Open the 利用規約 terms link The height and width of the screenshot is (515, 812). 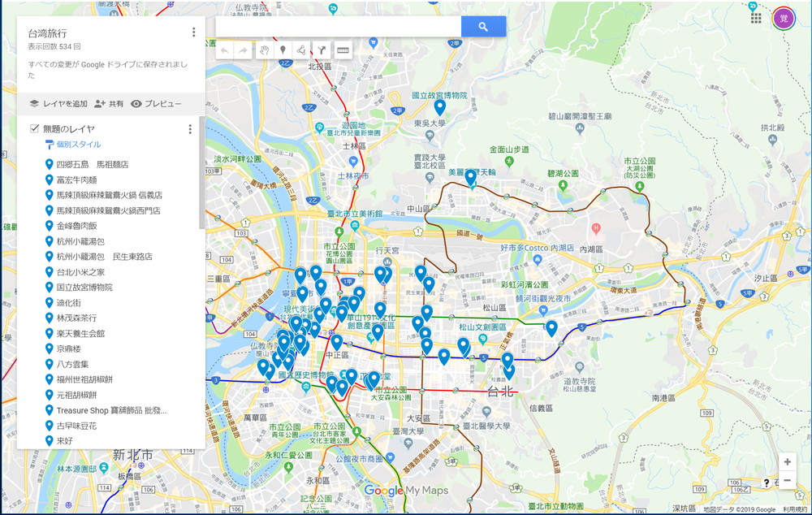click(x=795, y=509)
